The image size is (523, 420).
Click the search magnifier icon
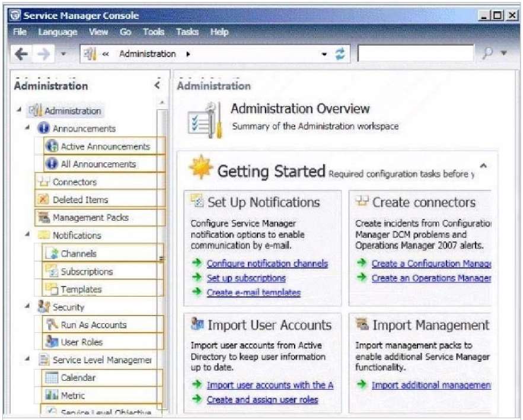pyautogui.click(x=487, y=53)
